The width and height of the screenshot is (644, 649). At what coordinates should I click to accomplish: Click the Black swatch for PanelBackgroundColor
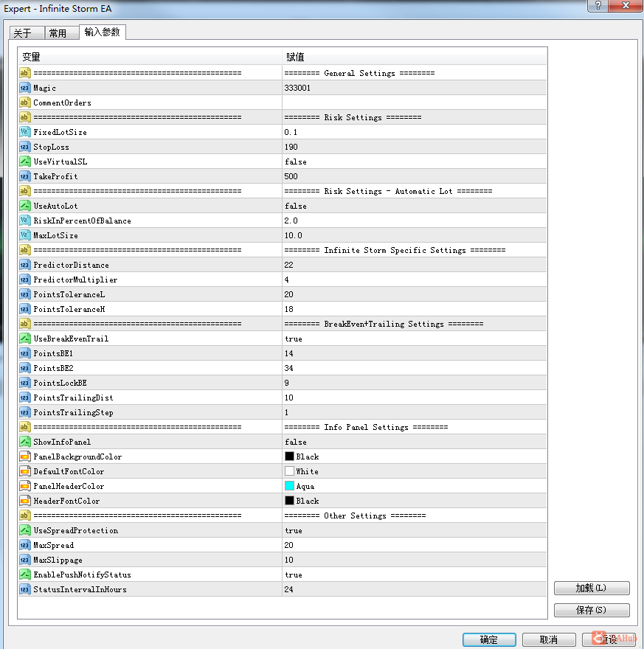(x=289, y=457)
